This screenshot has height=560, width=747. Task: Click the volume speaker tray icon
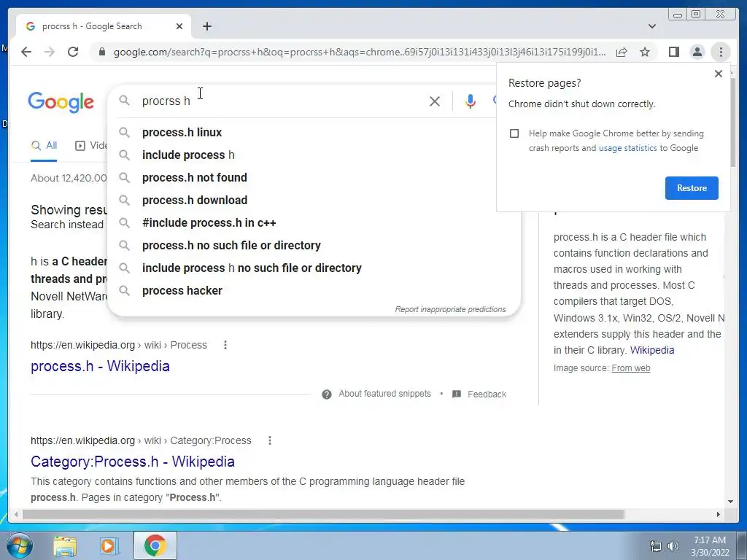click(673, 546)
